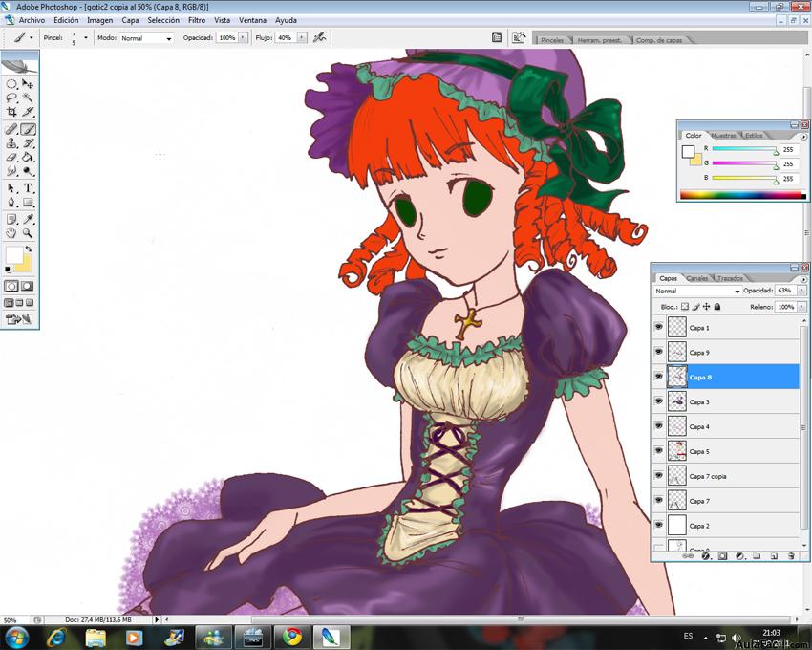Image resolution: width=812 pixels, height=650 pixels.
Task: Select the Magic Wand tool
Action: (28, 97)
